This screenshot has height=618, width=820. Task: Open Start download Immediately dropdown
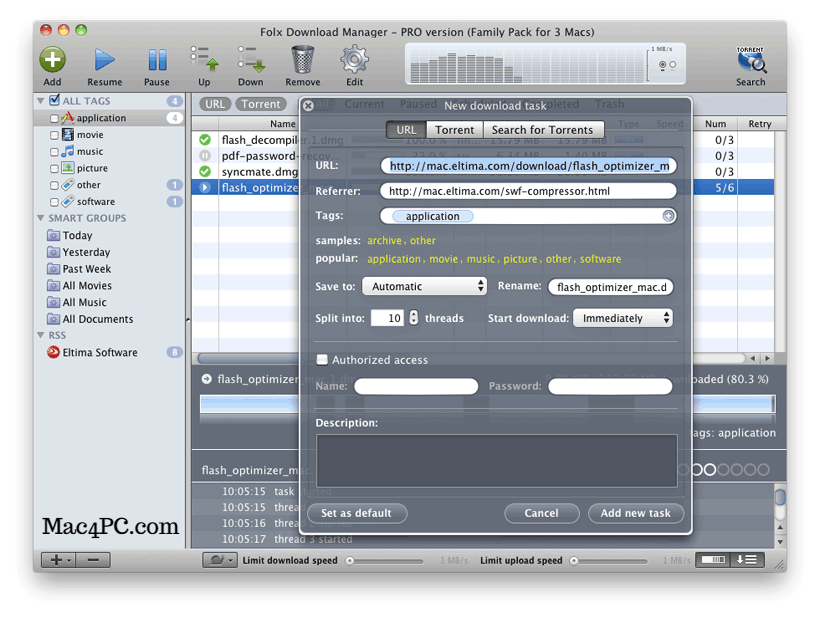(623, 318)
